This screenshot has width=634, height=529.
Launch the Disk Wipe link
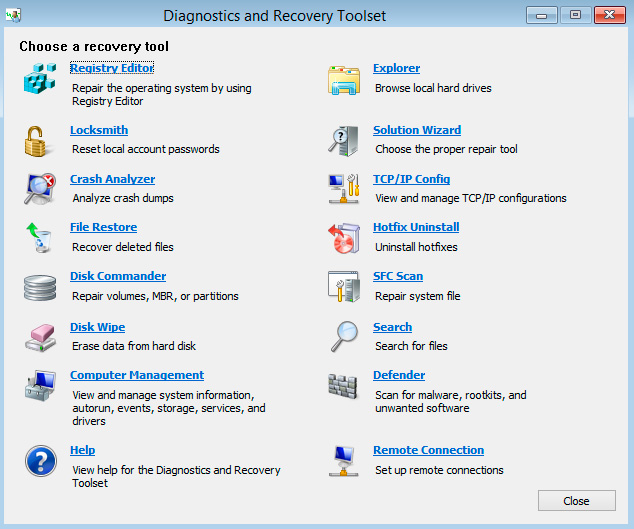pyautogui.click(x=97, y=327)
